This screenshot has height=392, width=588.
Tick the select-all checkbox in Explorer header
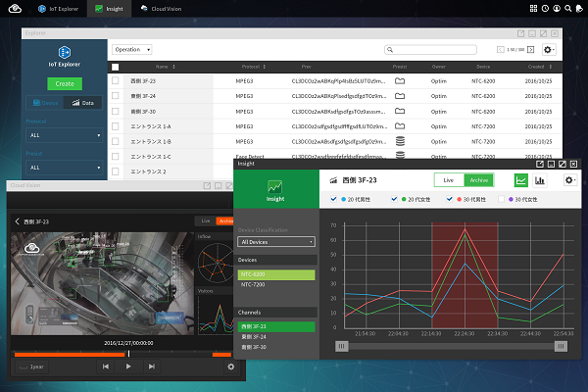tap(116, 67)
